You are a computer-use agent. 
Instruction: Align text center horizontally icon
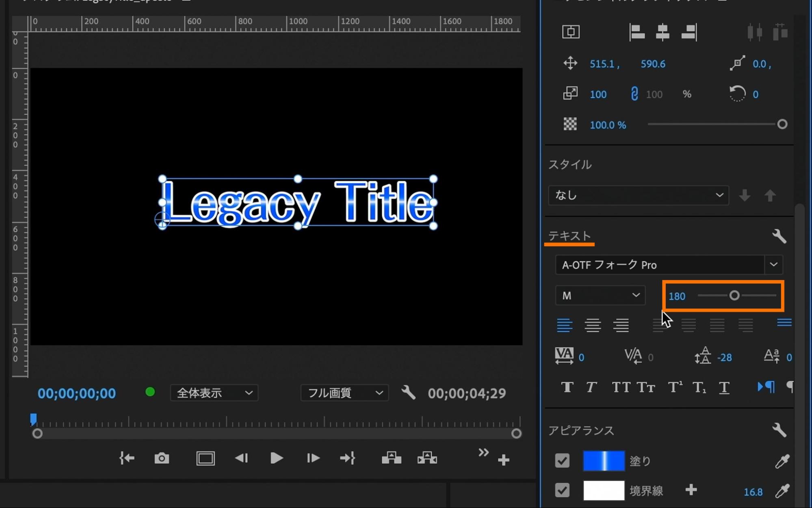663,32
